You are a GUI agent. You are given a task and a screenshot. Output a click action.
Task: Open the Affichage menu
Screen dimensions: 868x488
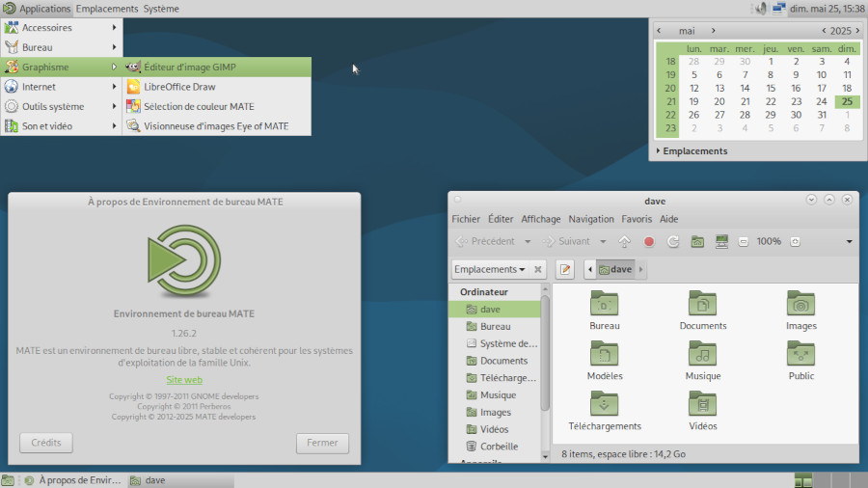pyautogui.click(x=541, y=219)
